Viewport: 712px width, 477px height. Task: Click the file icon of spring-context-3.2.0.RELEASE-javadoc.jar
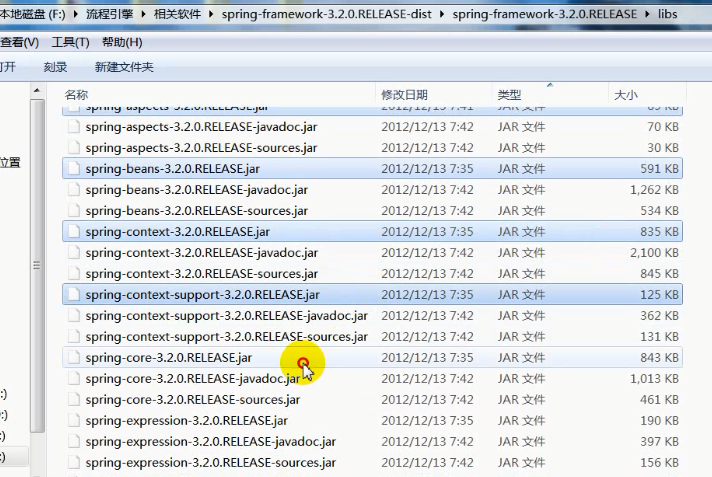coord(74,253)
